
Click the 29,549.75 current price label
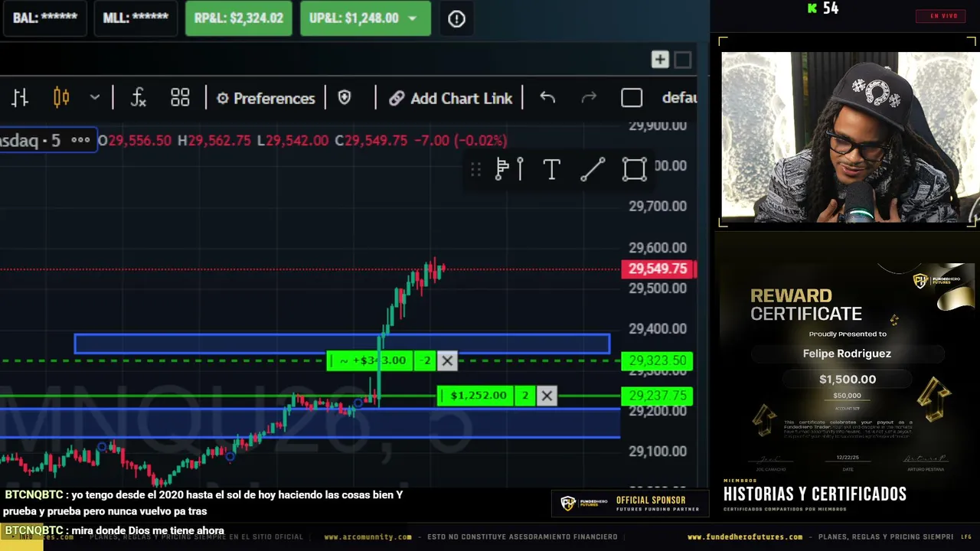(658, 269)
